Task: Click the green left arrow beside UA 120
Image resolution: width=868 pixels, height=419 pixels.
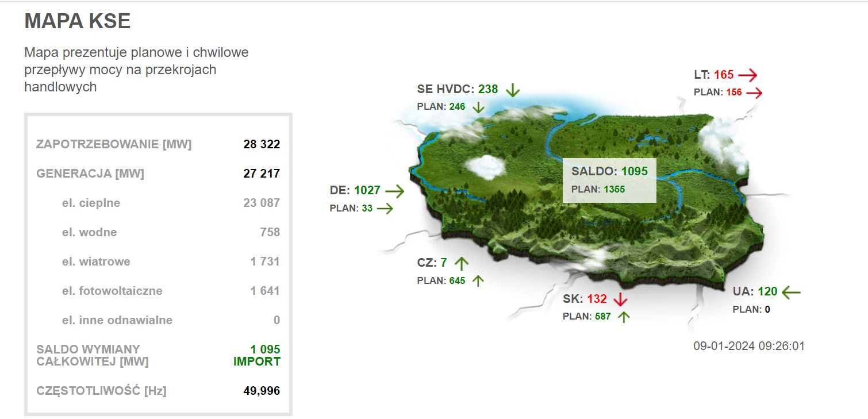Action: pos(791,292)
